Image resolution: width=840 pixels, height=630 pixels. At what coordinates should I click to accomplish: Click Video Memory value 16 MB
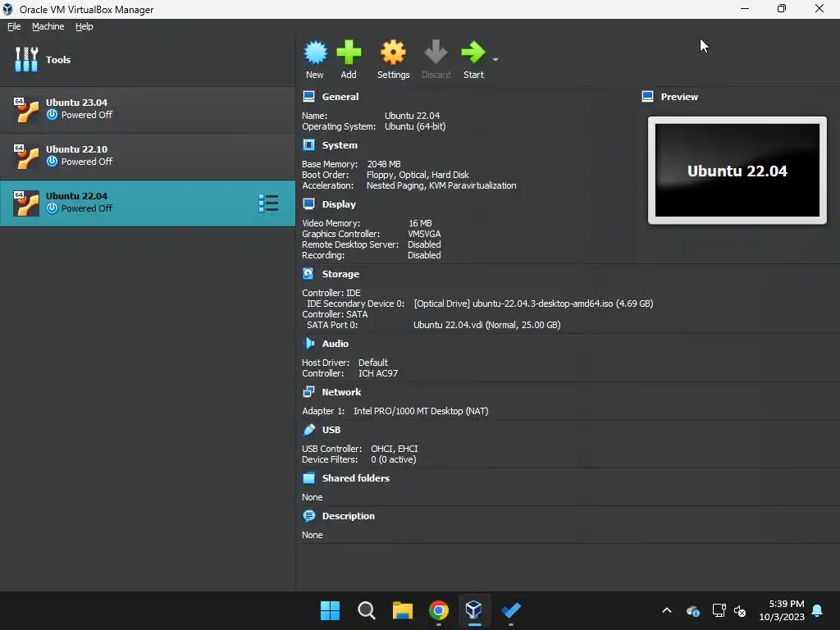[420, 223]
